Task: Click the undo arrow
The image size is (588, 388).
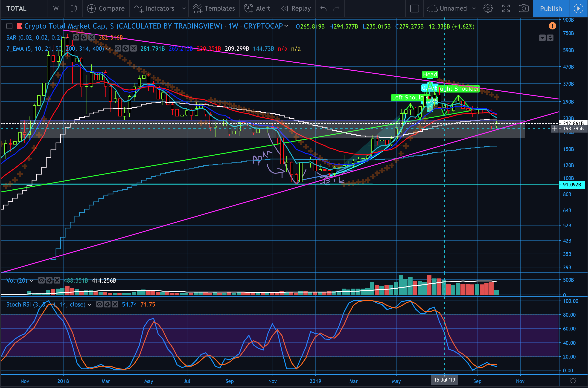Action: [x=323, y=9]
